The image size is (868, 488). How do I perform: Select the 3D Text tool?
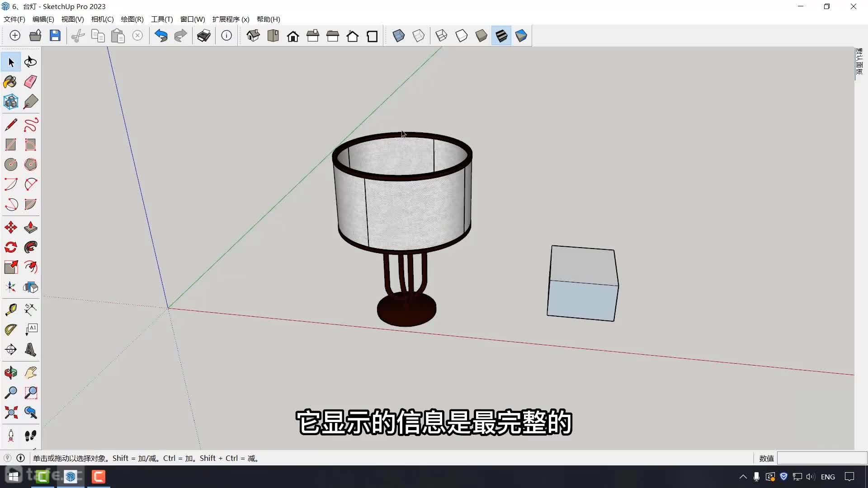click(x=31, y=349)
